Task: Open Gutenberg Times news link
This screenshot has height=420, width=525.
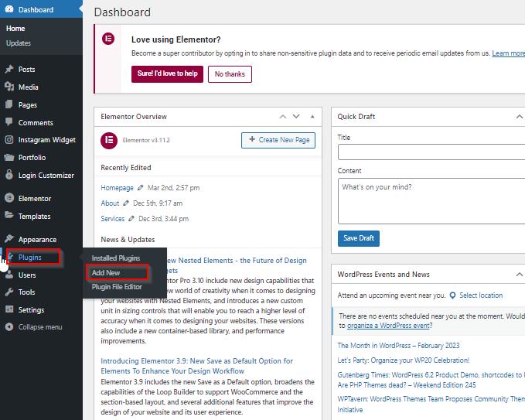Action: pyautogui.click(x=431, y=380)
